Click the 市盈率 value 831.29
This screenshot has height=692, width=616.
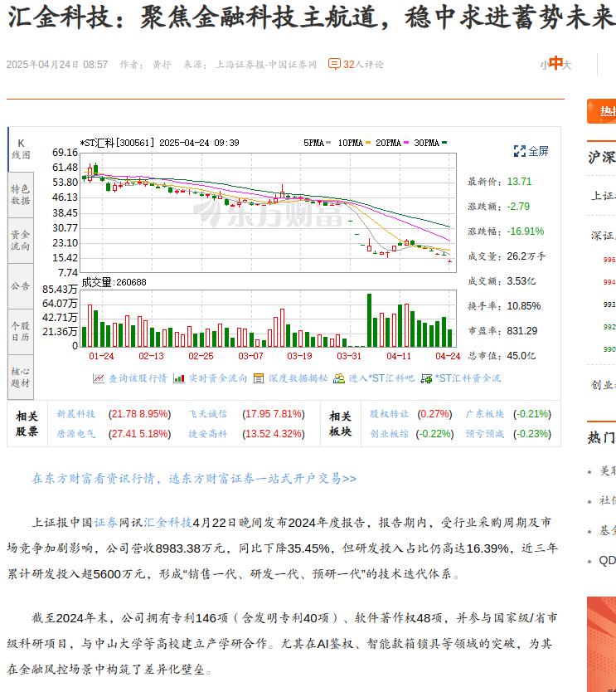coord(522,331)
